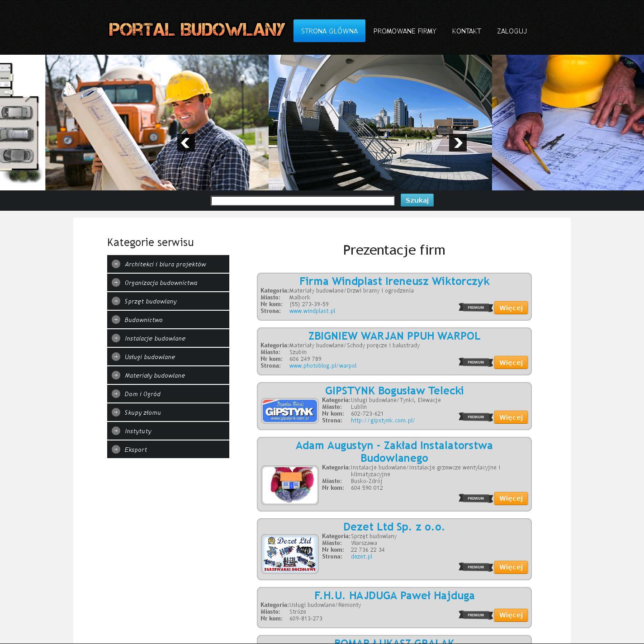Visit the www.windplast.pl website link
The height and width of the screenshot is (644, 644).
[312, 311]
